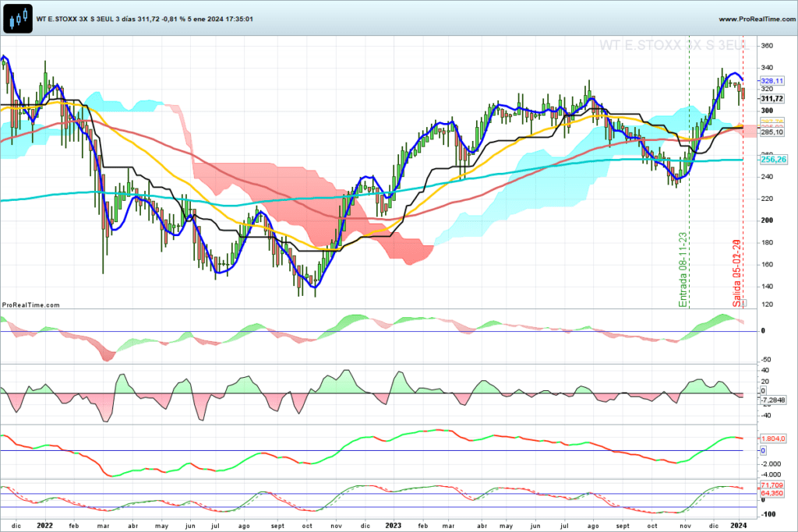Click the -7,2848 oscillator value label
The width and height of the screenshot is (798, 532).
point(773,400)
